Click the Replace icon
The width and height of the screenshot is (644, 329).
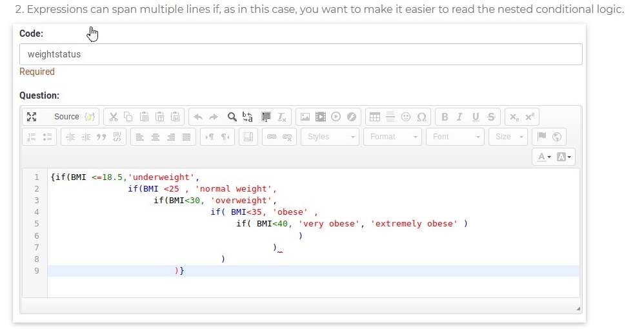tap(248, 117)
